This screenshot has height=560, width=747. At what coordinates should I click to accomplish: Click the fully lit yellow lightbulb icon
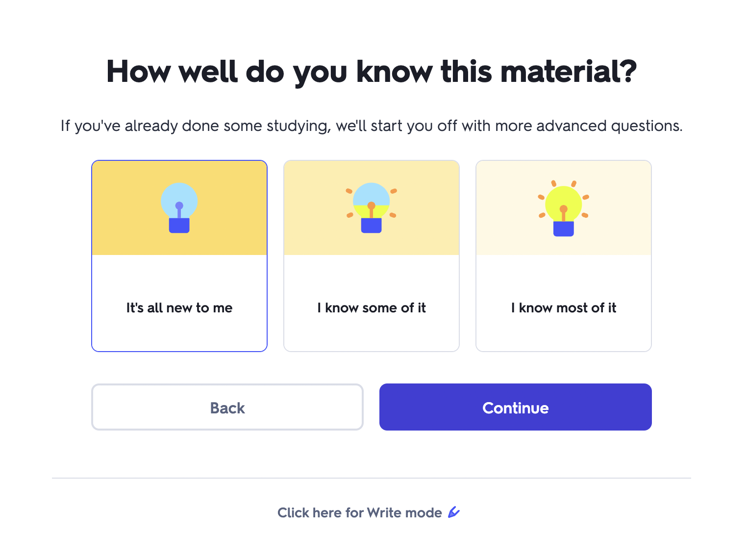pos(564,208)
